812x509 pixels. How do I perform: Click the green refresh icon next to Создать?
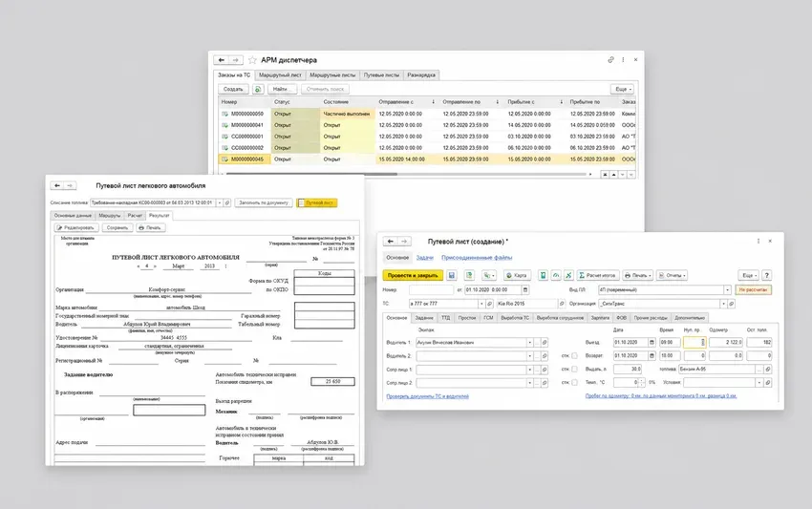(258, 89)
